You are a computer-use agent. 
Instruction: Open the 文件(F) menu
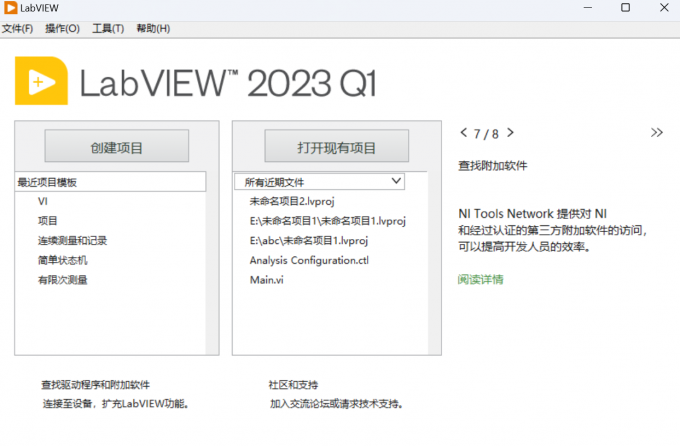click(17, 29)
